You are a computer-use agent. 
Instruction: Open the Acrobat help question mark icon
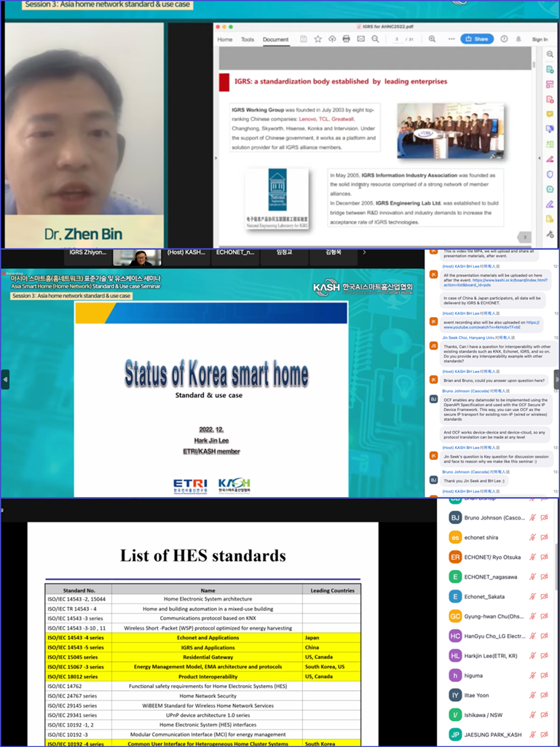tap(504, 39)
